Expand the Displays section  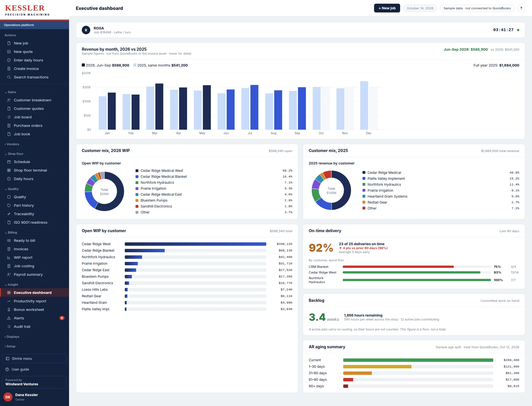pos(12,337)
